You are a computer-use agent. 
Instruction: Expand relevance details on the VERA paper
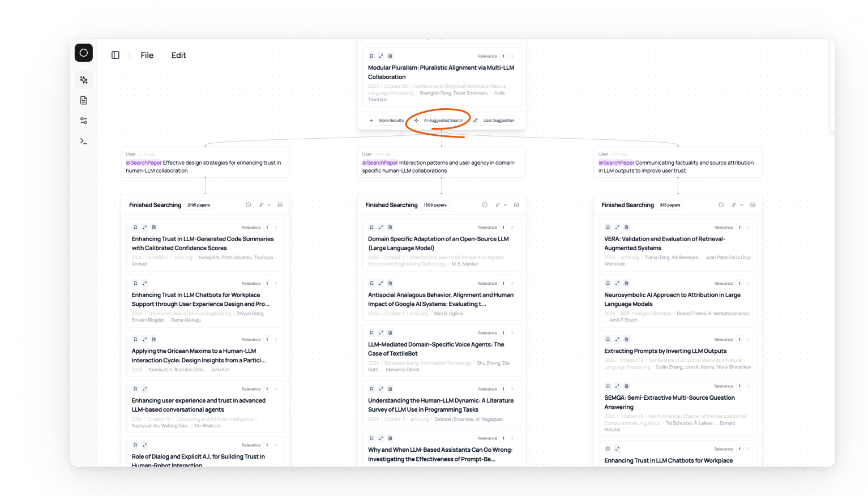pyautogui.click(x=748, y=226)
